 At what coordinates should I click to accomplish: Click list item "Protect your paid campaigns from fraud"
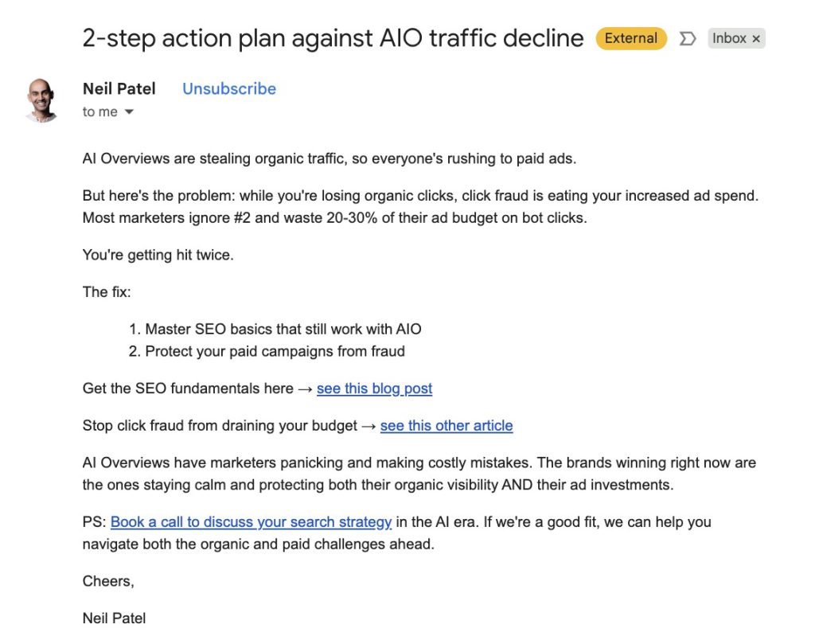tap(275, 351)
